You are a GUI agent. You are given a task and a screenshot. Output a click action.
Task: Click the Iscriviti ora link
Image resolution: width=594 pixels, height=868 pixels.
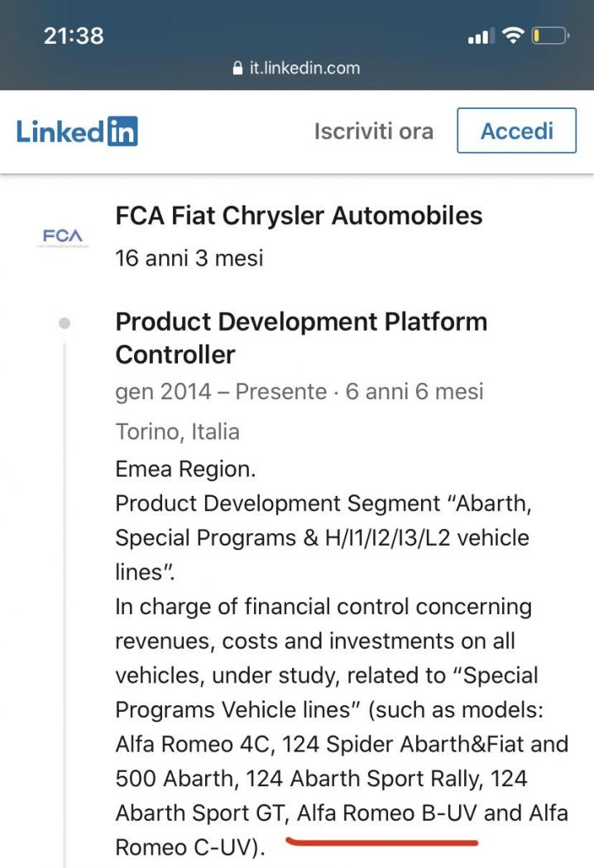(x=373, y=131)
